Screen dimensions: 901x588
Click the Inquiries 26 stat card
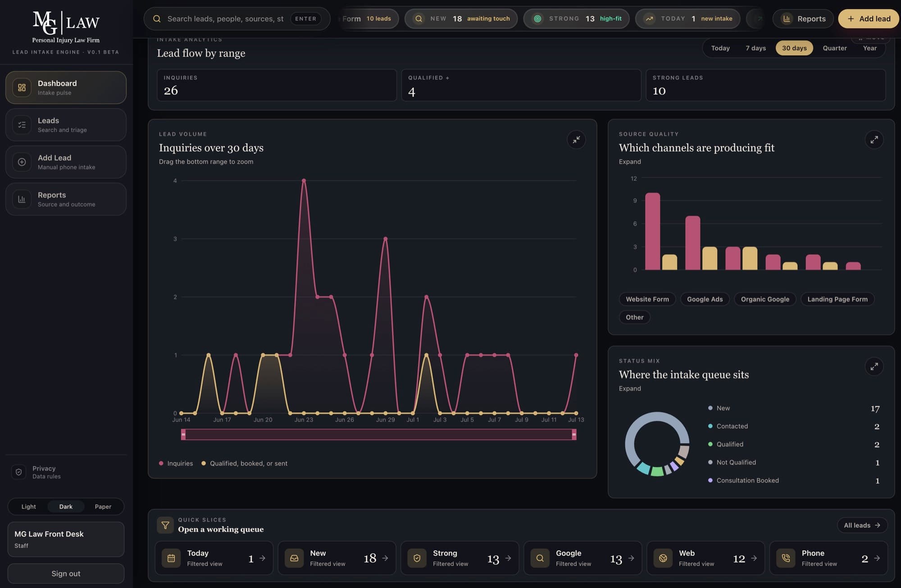(277, 85)
